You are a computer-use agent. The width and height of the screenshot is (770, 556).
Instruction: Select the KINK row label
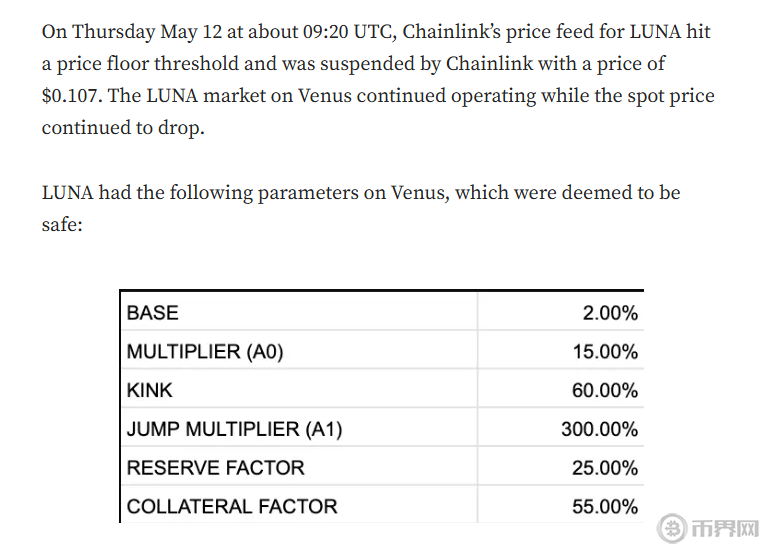click(150, 390)
